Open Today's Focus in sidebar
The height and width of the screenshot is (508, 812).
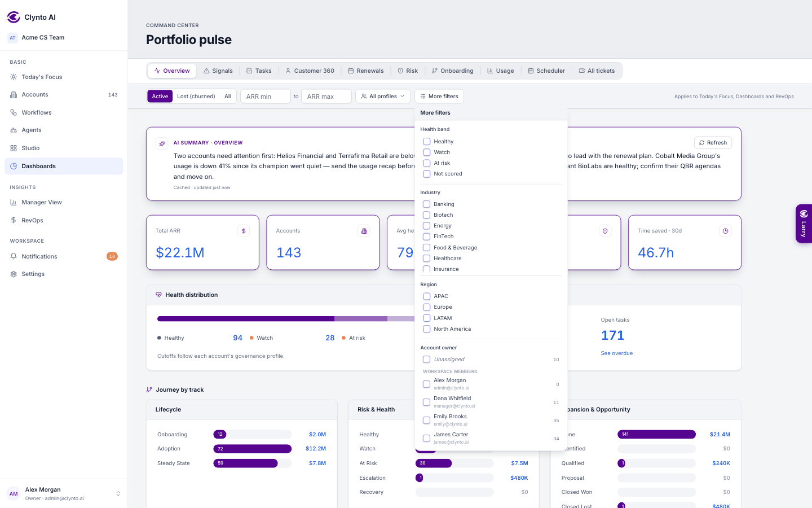[x=64, y=77]
